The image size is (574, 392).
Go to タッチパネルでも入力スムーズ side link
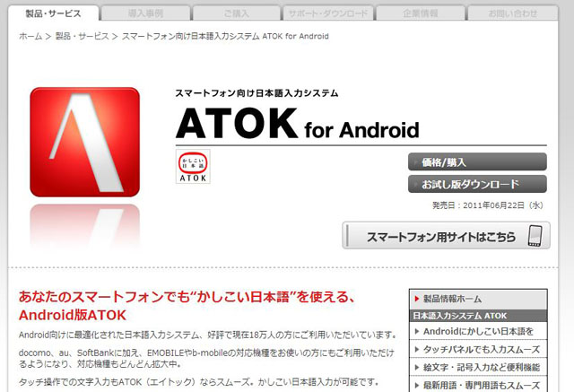click(x=478, y=349)
